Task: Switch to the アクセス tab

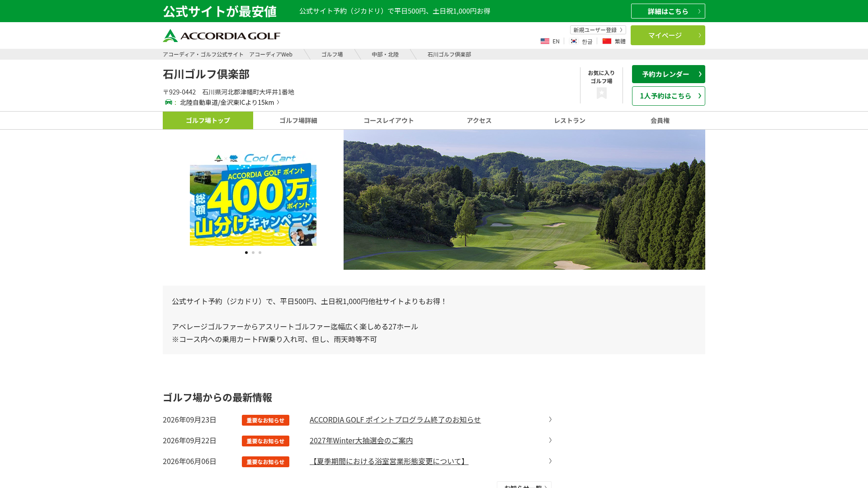Action: [479, 120]
